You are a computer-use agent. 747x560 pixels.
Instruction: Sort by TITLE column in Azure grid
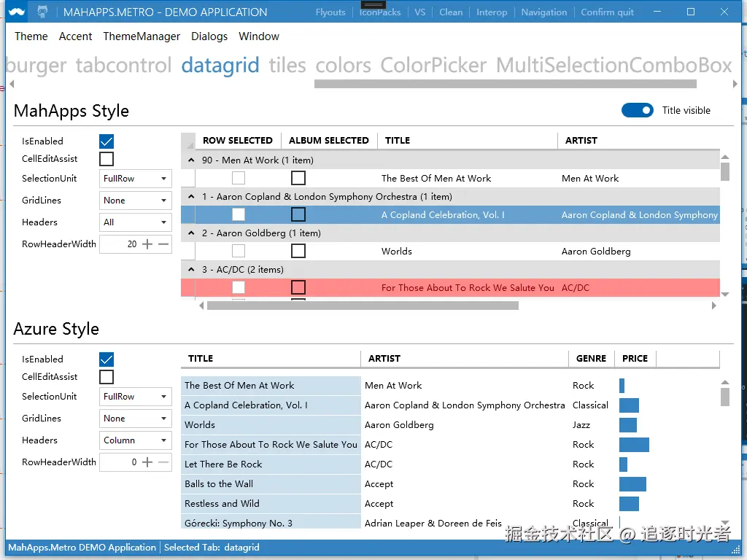pyautogui.click(x=271, y=359)
